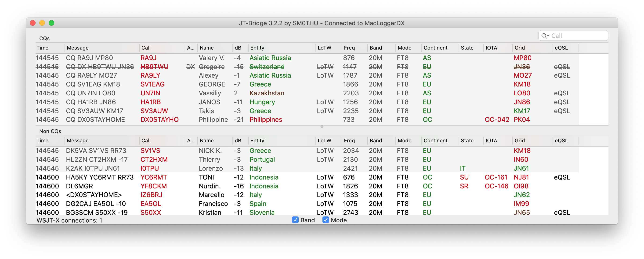Screen dimensions: 644x259
Task: Click the green zoom window button
Action: click(x=51, y=23)
